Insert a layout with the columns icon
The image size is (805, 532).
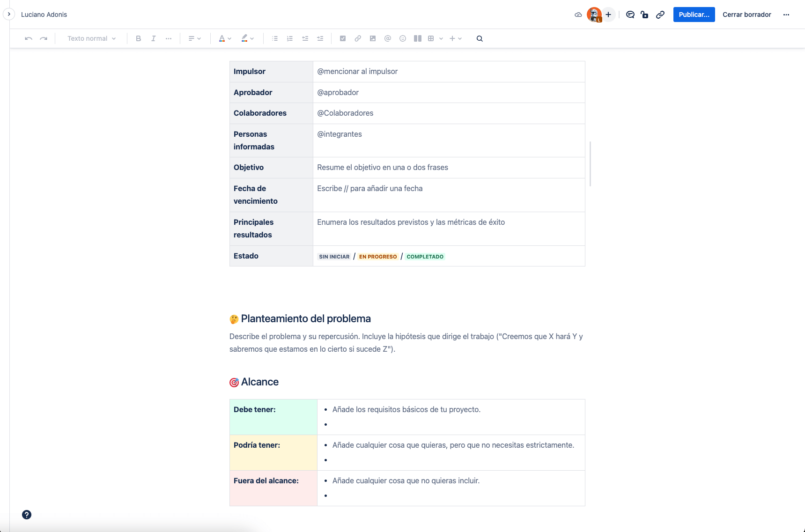click(417, 38)
